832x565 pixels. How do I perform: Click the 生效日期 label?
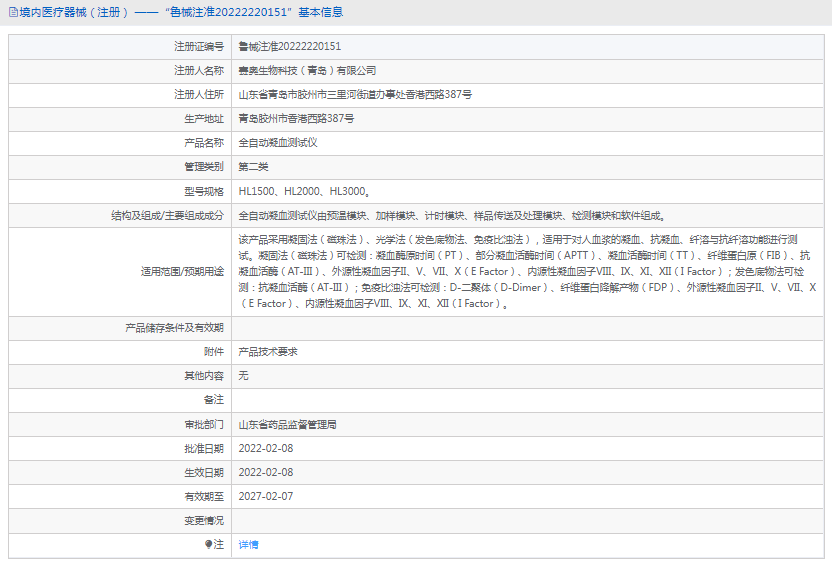tap(204, 472)
